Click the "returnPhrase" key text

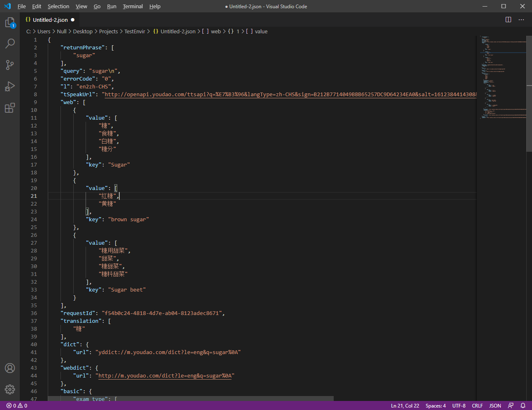(83, 47)
